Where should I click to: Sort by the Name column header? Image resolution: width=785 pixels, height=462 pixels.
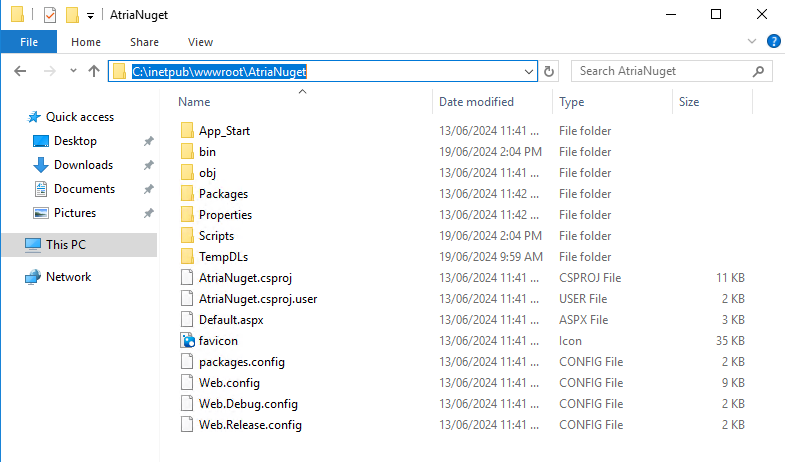(194, 102)
